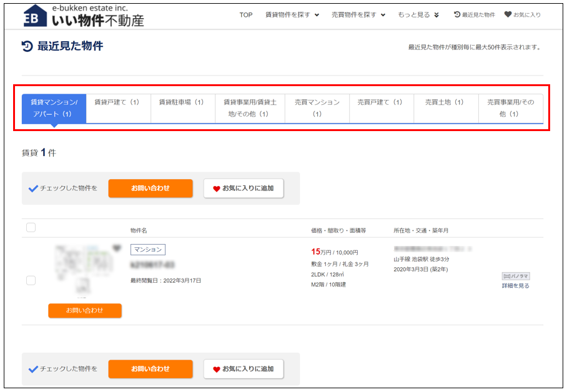Click the red heart in bottom お気に入りに追加 button
The image size is (567, 392).
pos(217,369)
